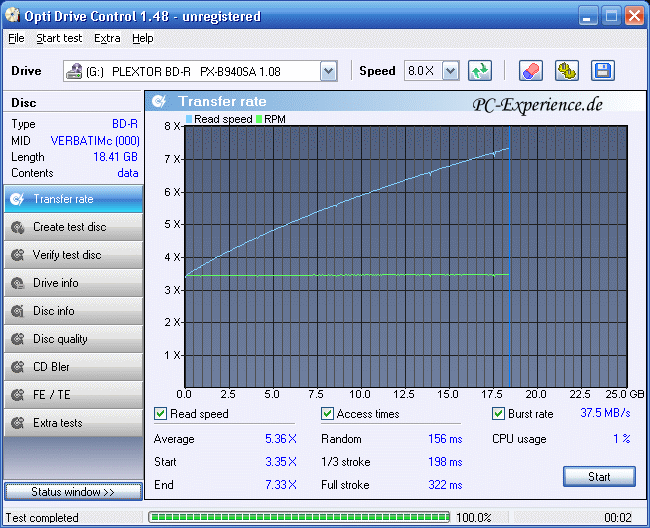Open the Start test menu

tap(59, 38)
